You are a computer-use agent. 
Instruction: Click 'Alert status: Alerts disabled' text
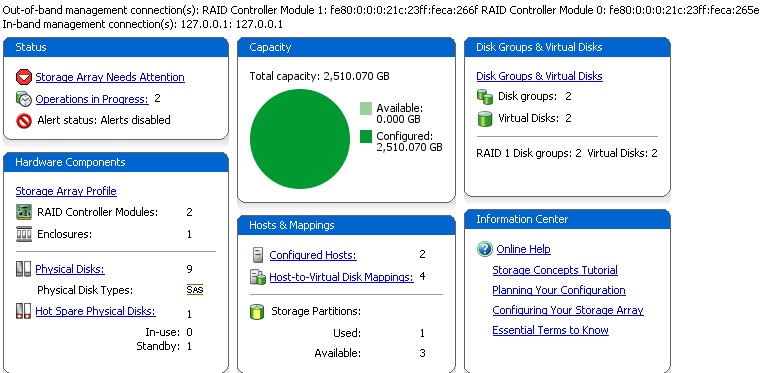(x=104, y=120)
